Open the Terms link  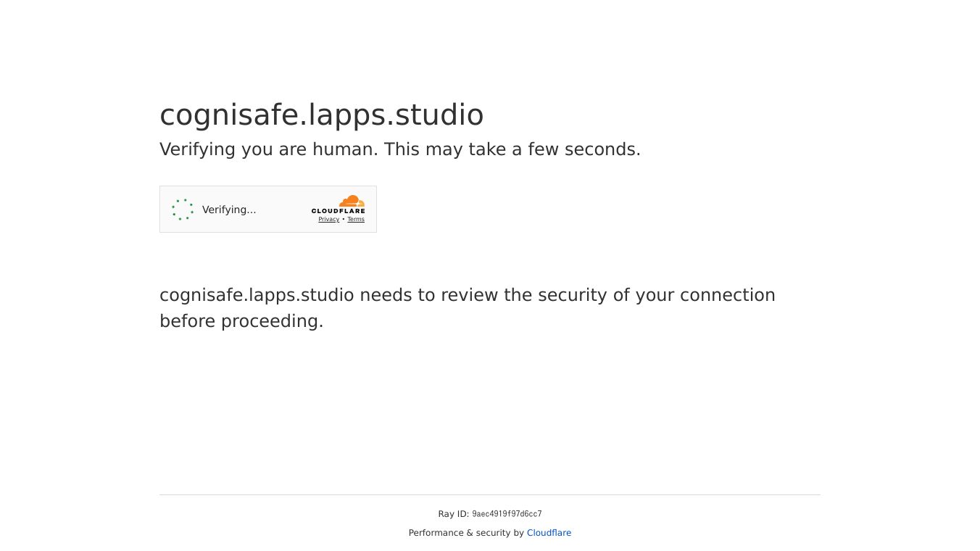pos(356,219)
